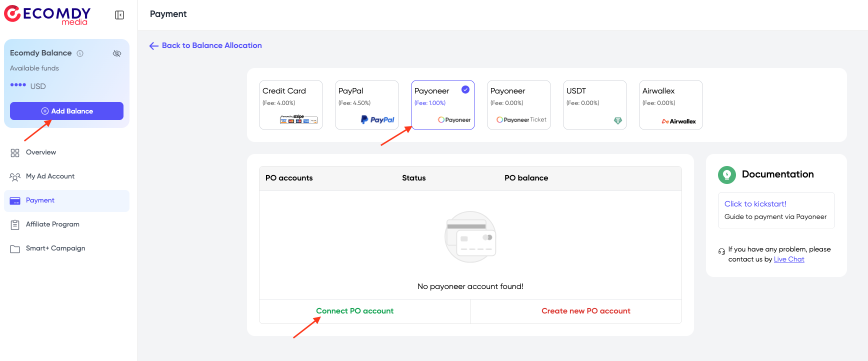Select Credit Card payment method
Screen dimensions: 868x361
[290, 105]
